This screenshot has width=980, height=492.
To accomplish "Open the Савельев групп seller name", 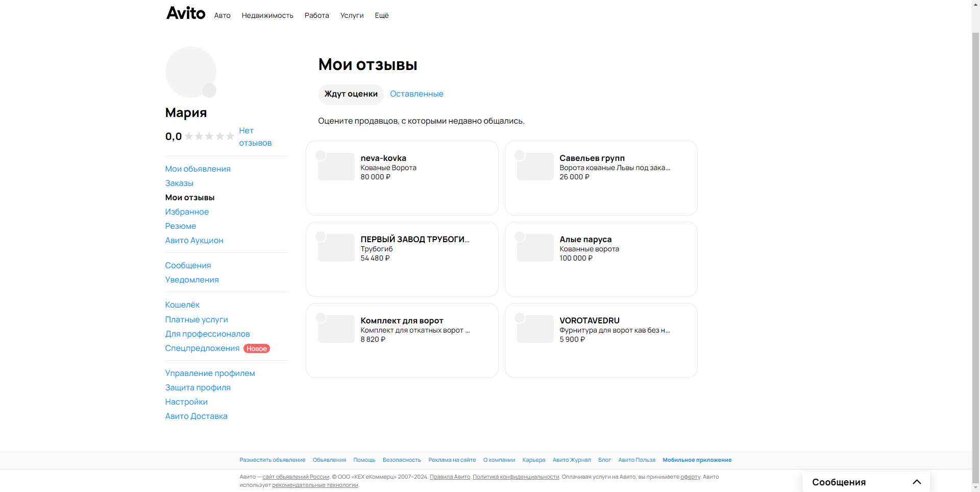I will [592, 158].
